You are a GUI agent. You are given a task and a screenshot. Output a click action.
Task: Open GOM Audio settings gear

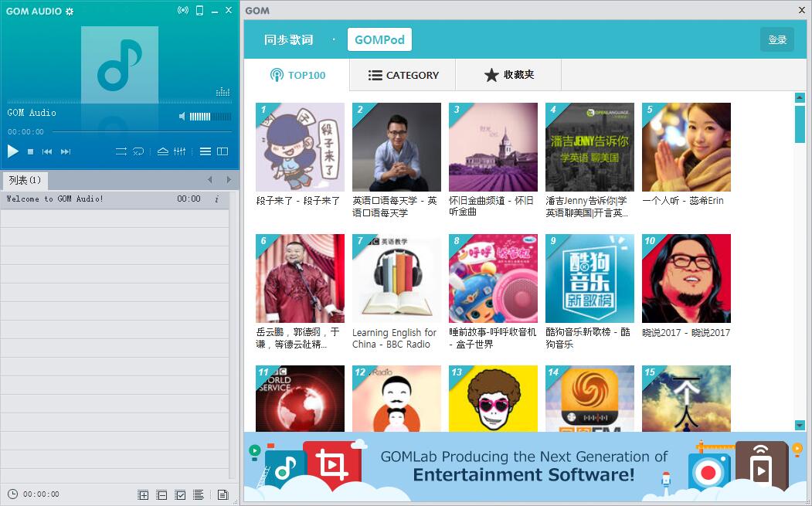(x=70, y=12)
